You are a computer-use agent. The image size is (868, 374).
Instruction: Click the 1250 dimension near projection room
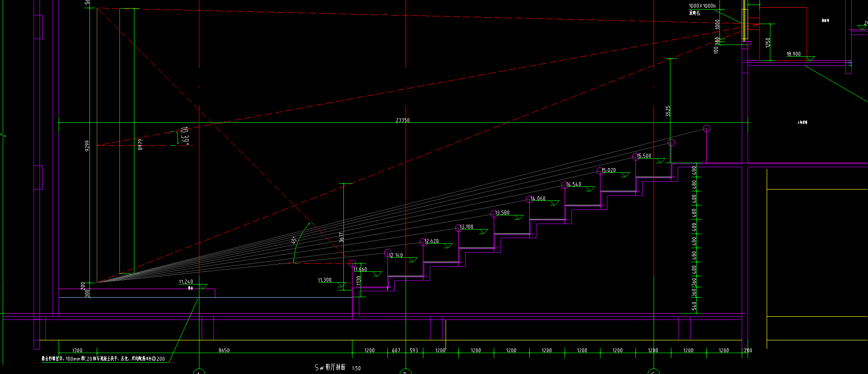768,42
